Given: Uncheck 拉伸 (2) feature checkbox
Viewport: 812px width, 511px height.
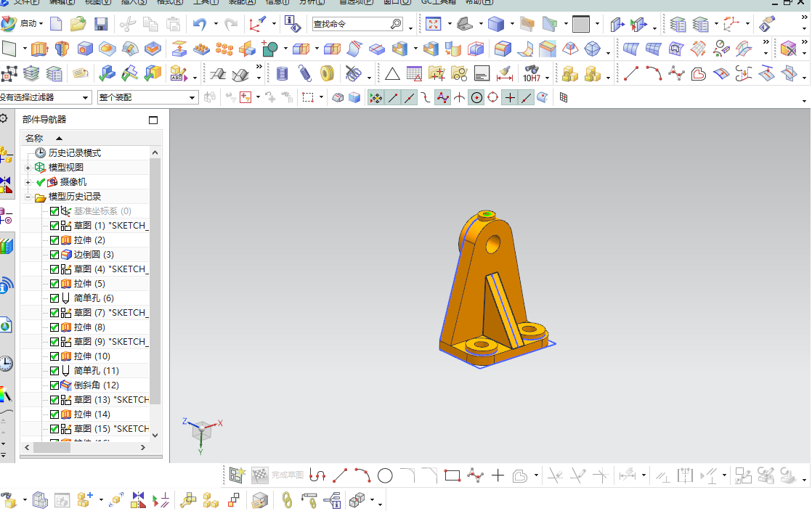Looking at the screenshot, I should 54,240.
